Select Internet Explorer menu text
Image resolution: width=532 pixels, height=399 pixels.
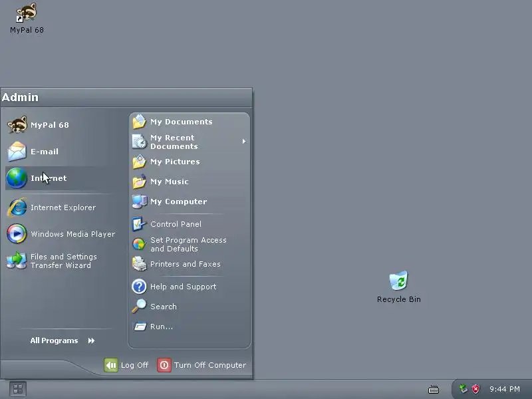[63, 207]
